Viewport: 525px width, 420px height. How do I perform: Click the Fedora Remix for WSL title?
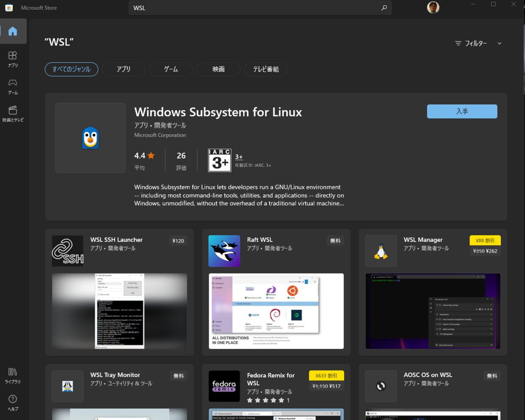[271, 379]
